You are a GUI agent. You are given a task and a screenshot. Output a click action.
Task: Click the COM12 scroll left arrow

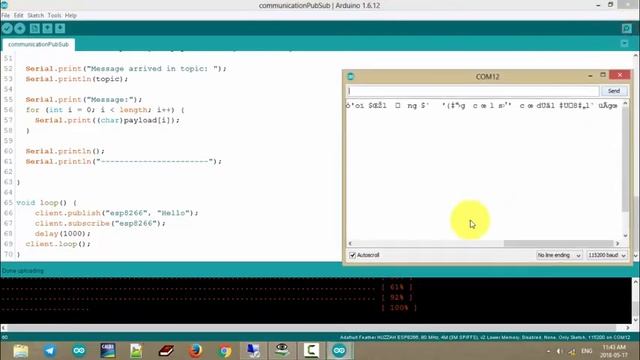coord(350,243)
